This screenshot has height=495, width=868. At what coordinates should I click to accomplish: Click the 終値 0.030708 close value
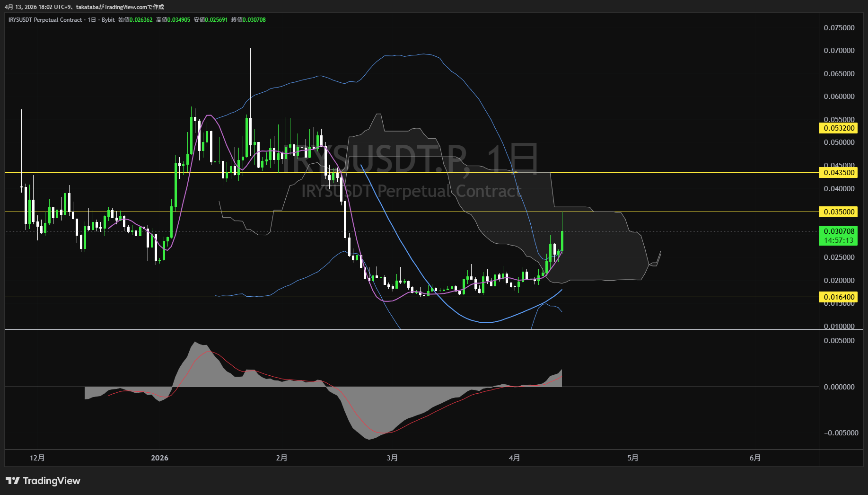click(x=248, y=20)
